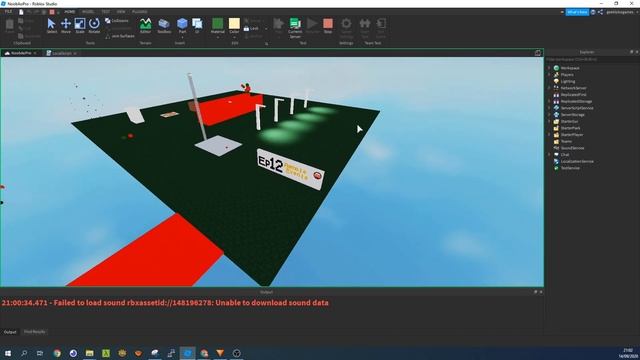Screen dimensions: 640x360
Task: Open the Part dropdown arrow
Action: [182, 37]
